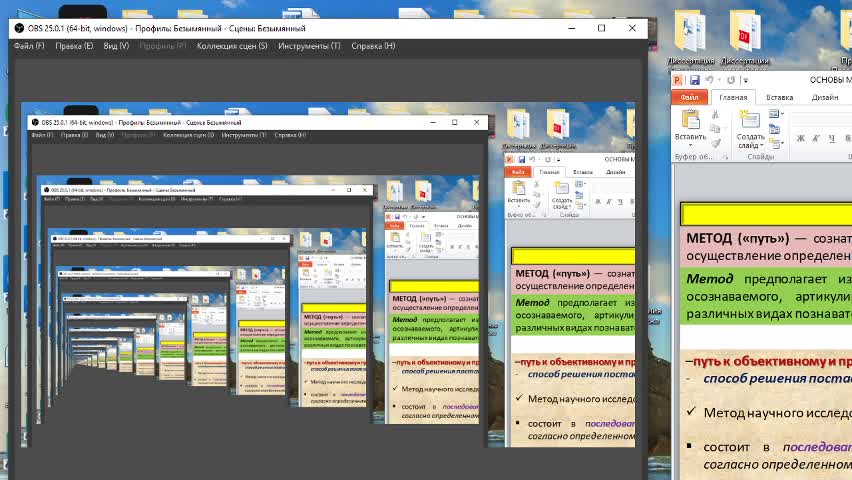The width and height of the screenshot is (852, 480).
Task: Toggle underline Ч formatting
Action: [x=831, y=138]
